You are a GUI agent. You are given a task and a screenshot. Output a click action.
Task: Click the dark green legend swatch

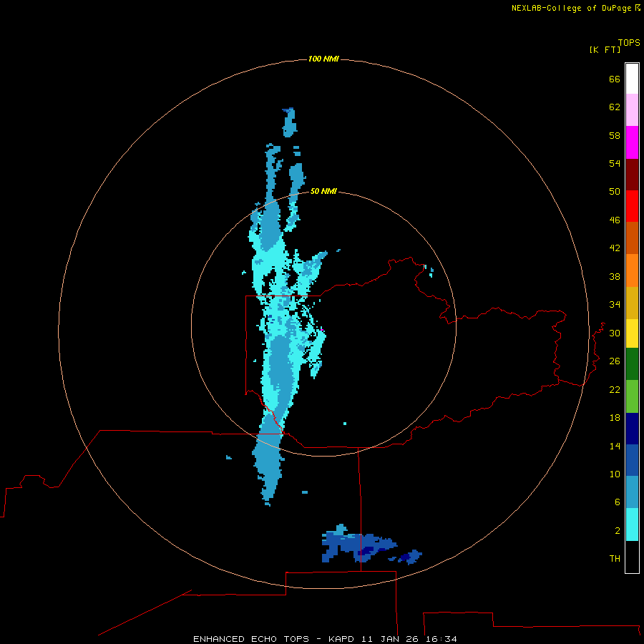[632, 364]
